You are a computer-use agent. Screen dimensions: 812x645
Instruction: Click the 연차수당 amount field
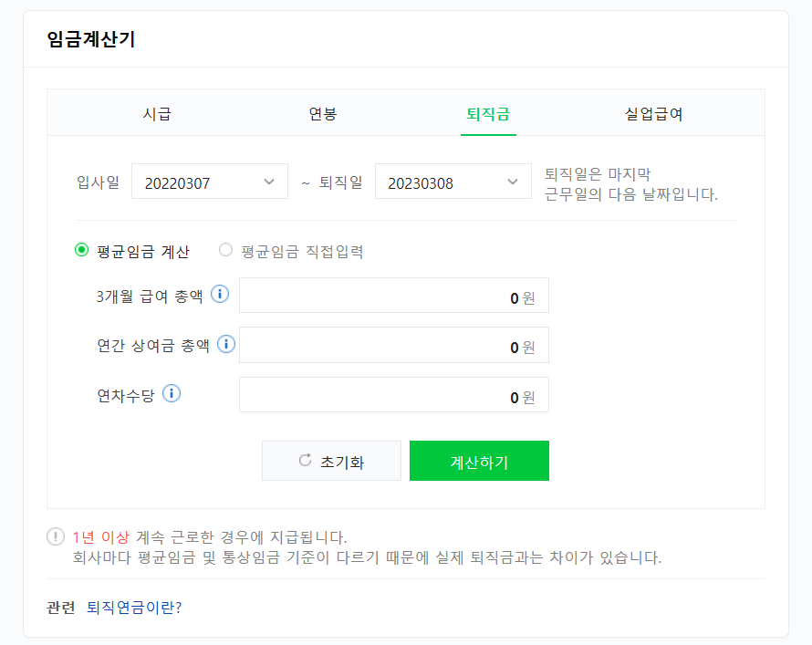(x=392, y=394)
